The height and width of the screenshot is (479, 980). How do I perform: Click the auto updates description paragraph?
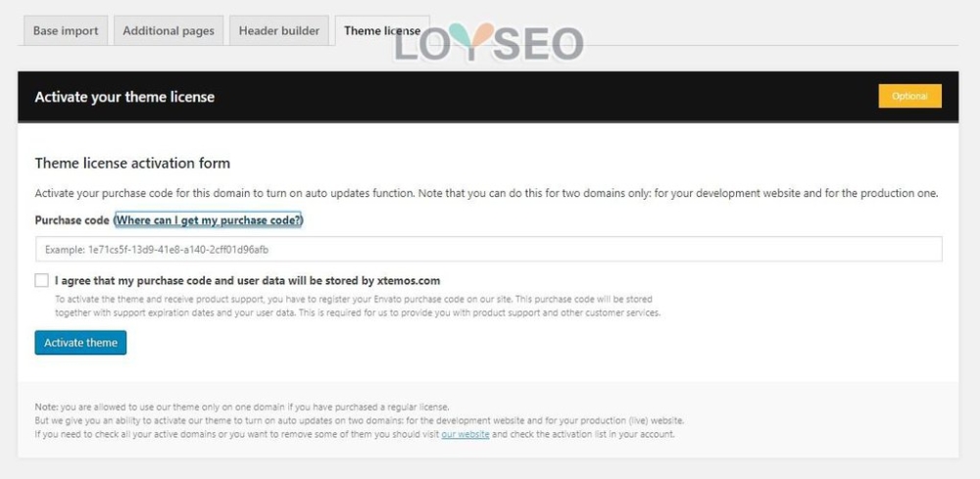tap(486, 193)
